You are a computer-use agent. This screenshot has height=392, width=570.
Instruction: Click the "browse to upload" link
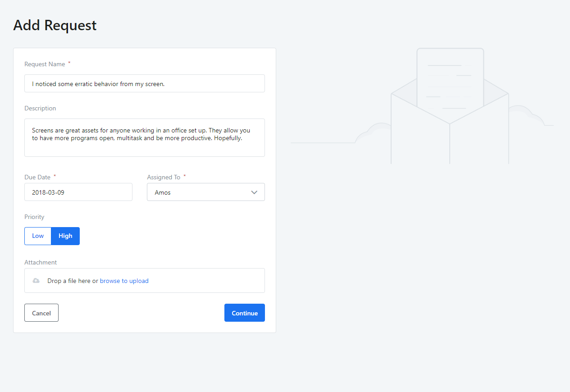[x=124, y=281]
